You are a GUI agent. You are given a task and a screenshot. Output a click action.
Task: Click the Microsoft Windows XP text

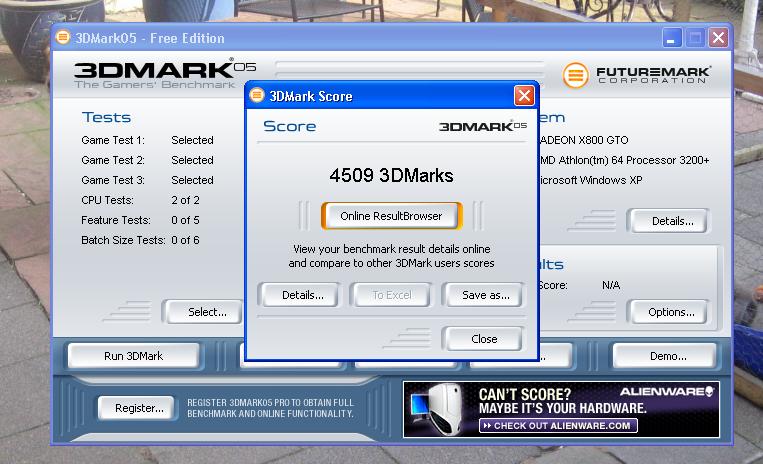pyautogui.click(x=591, y=180)
